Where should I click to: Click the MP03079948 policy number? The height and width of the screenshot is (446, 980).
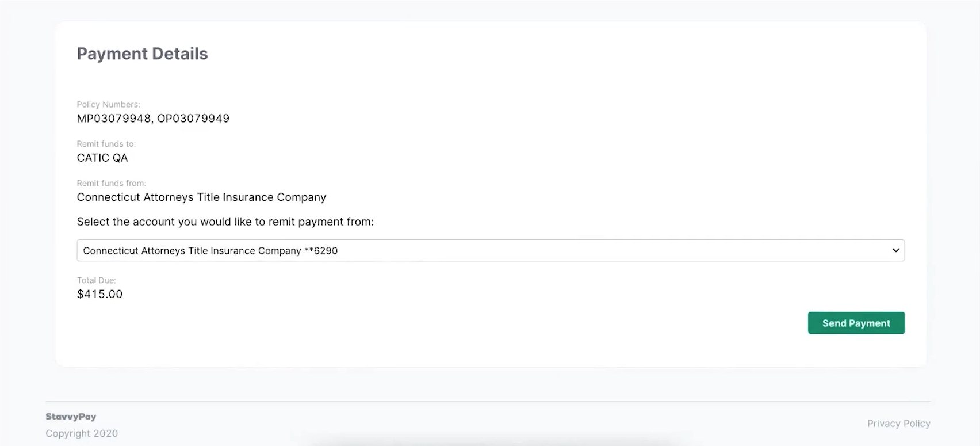pyautogui.click(x=114, y=119)
